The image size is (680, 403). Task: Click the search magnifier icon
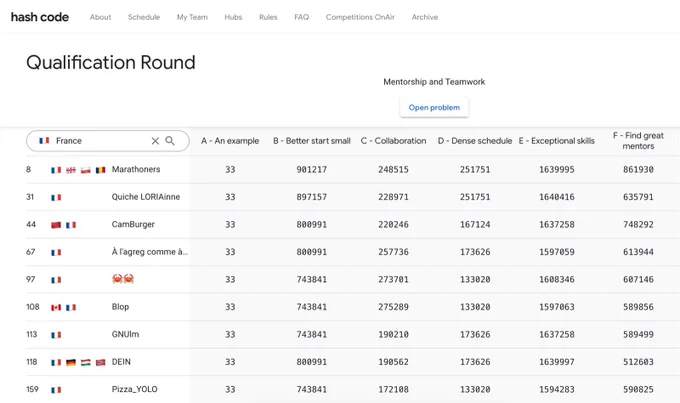click(x=170, y=141)
